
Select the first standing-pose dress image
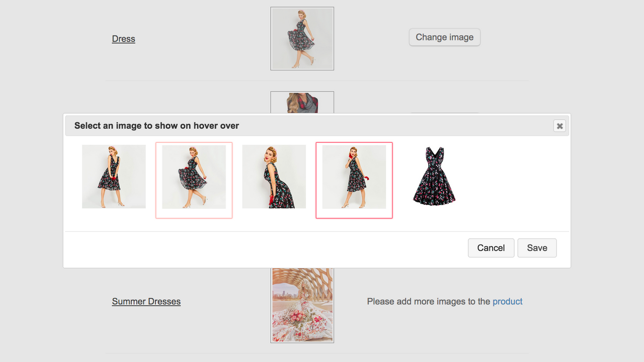click(x=114, y=176)
